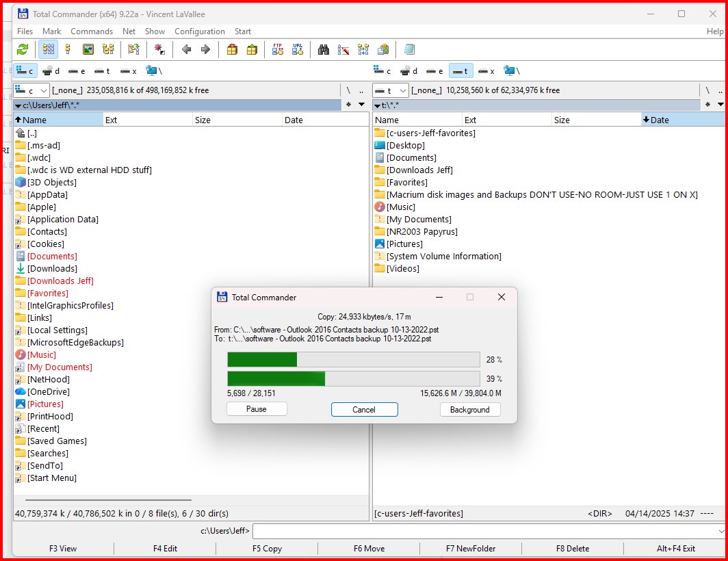The height and width of the screenshot is (561, 728).
Task: Switch left panel to drive d
Action: coord(51,71)
